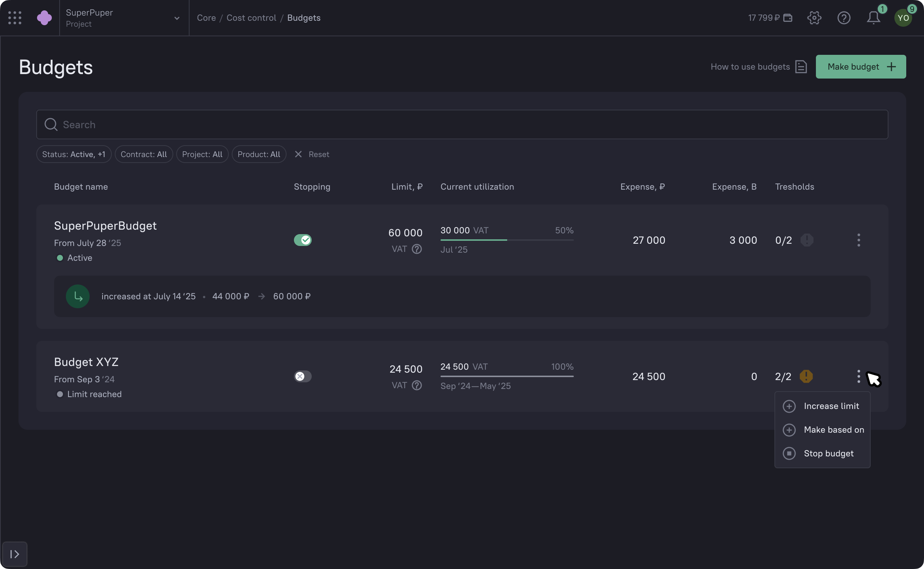Click the Make budget button

point(860,67)
